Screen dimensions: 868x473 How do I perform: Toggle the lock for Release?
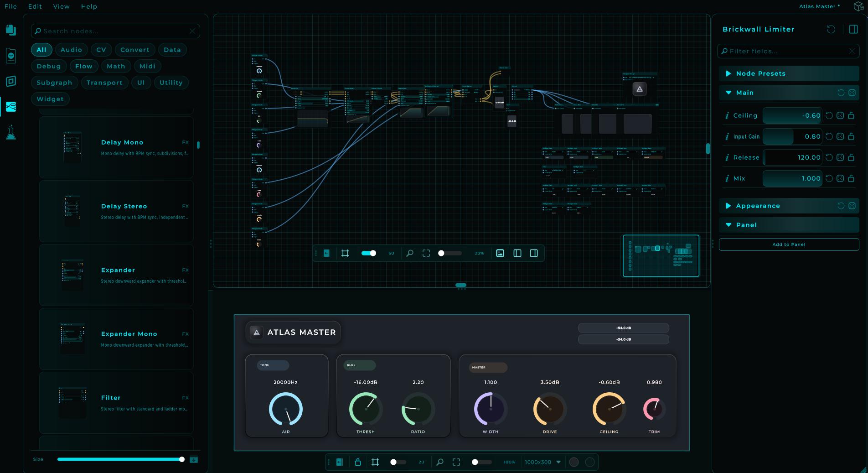click(x=851, y=157)
